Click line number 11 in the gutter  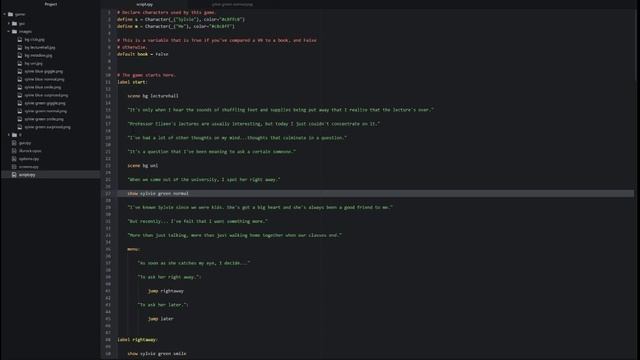coord(108,82)
